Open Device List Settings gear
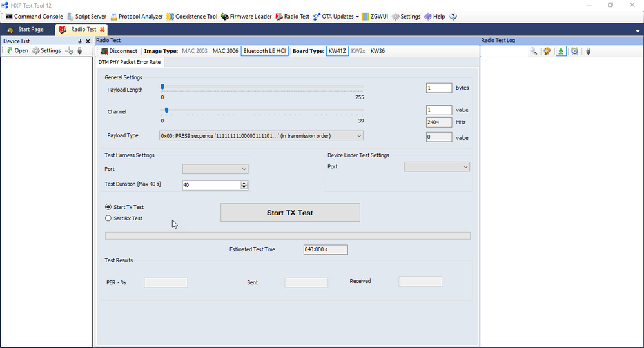This screenshot has height=348, width=644. (x=46, y=50)
